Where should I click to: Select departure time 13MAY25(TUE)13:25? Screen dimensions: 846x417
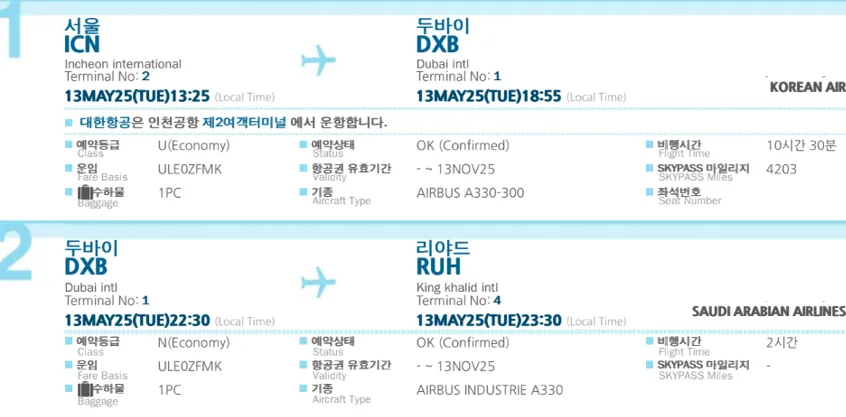coord(137,97)
